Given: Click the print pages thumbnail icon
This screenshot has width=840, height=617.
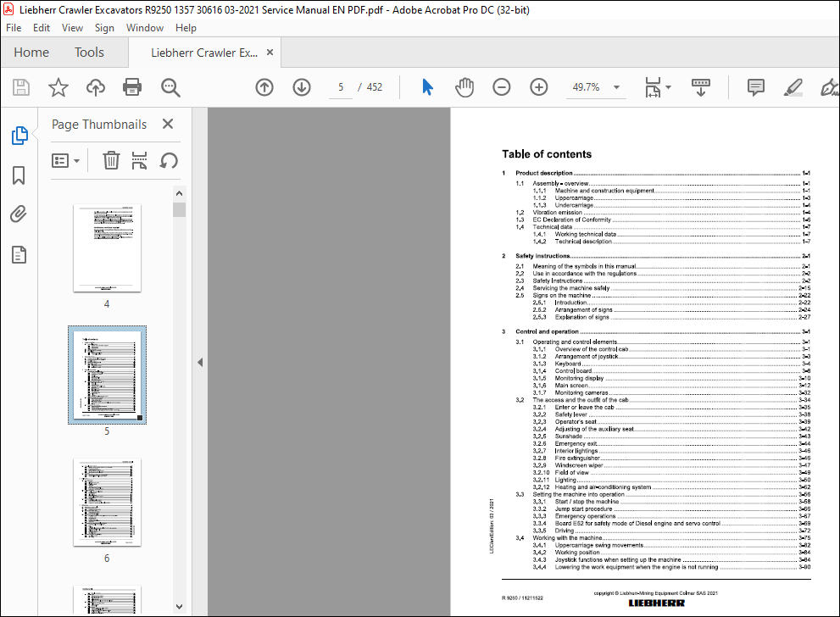Looking at the screenshot, I should (139, 160).
